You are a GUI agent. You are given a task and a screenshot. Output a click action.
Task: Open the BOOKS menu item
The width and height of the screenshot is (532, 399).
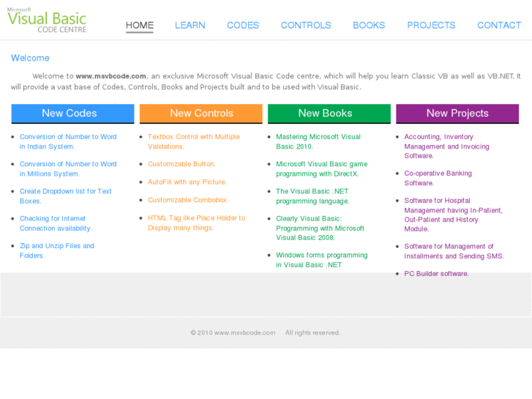coord(369,26)
